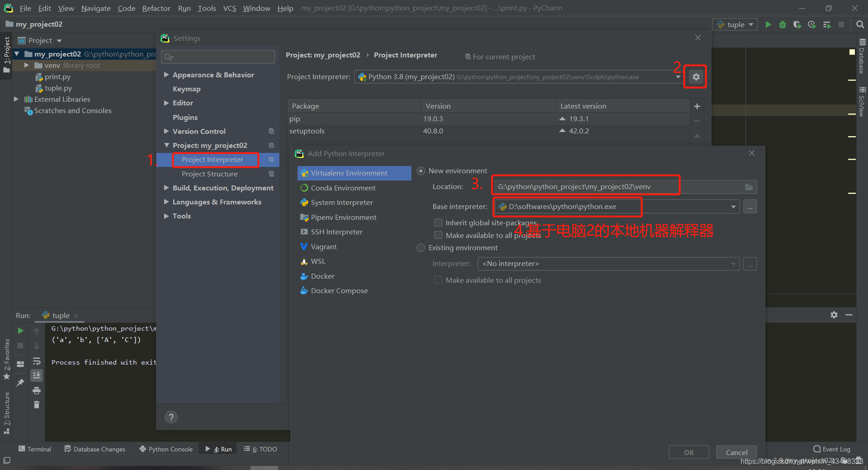Close the tuple run tab
This screenshot has height=470, width=868.
[76, 316]
